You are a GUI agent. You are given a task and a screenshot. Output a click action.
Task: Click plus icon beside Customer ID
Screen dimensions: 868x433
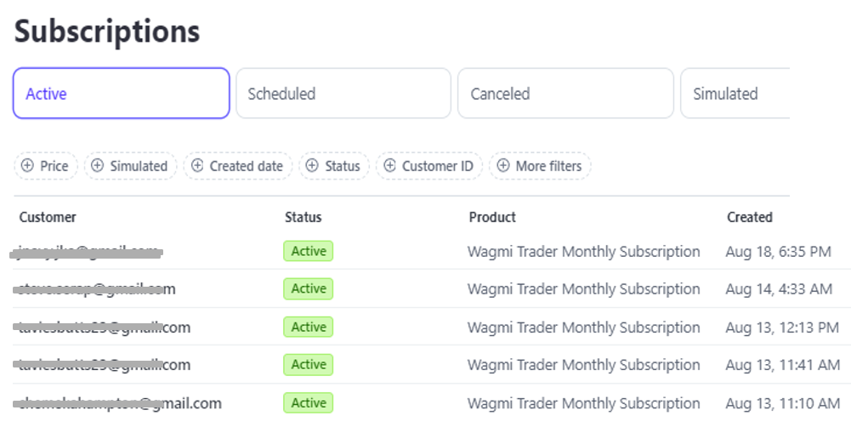[x=390, y=166]
